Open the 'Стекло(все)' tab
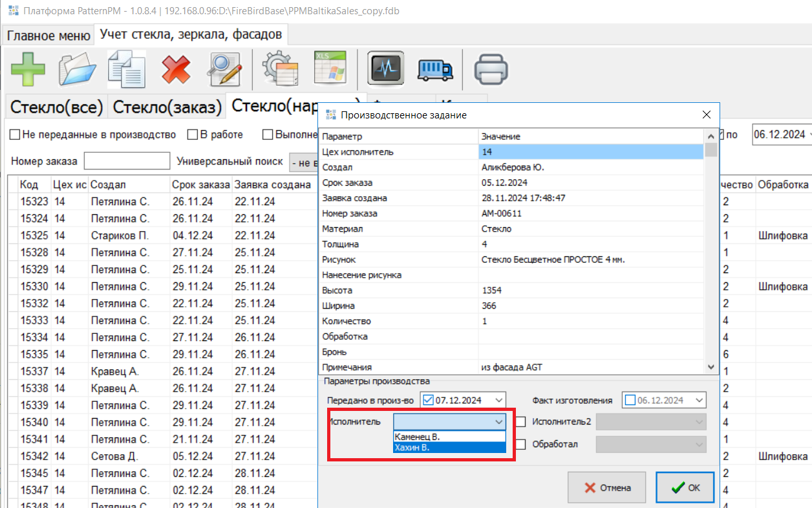Image resolution: width=812 pixels, height=508 pixels. (x=57, y=107)
